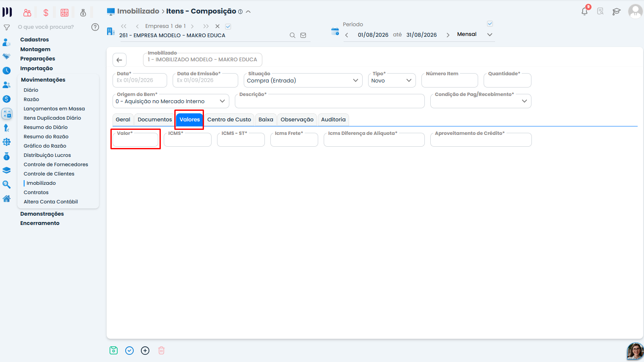
Task: Open the Diário menu item
Action: (31, 90)
